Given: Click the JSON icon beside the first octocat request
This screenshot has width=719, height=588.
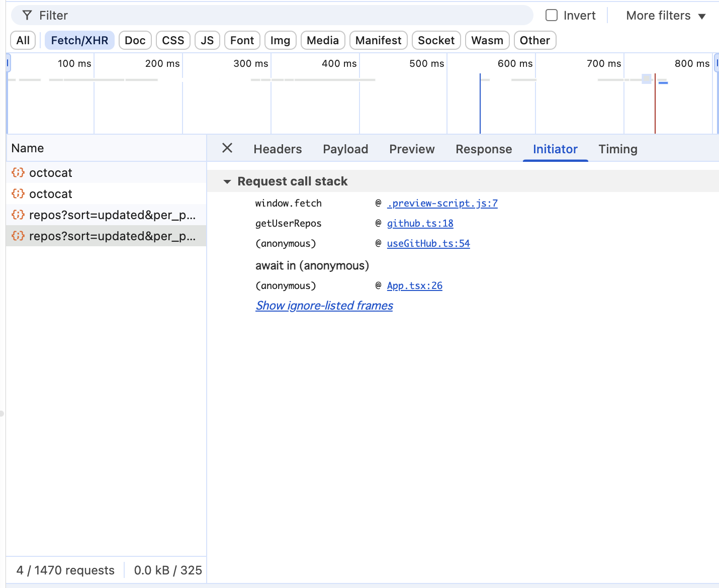Looking at the screenshot, I should [18, 172].
